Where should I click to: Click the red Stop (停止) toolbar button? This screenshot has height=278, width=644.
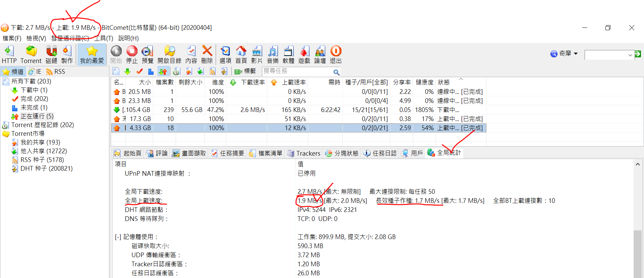132,54
